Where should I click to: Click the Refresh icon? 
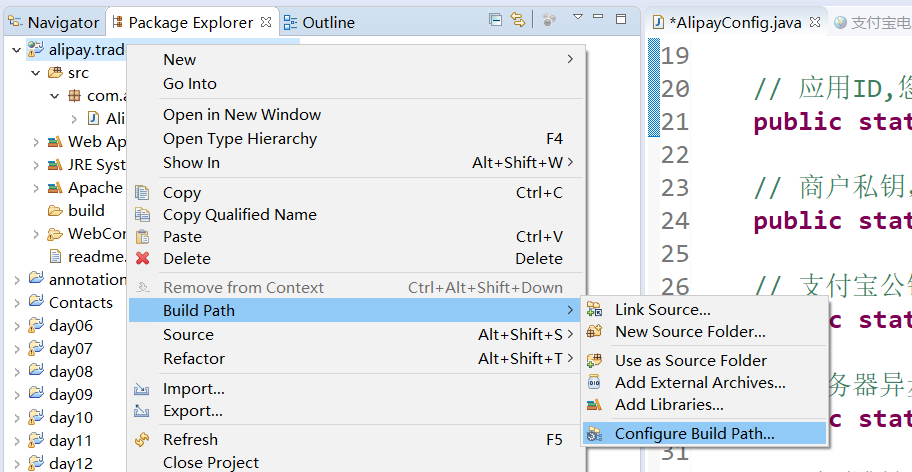[x=142, y=440]
